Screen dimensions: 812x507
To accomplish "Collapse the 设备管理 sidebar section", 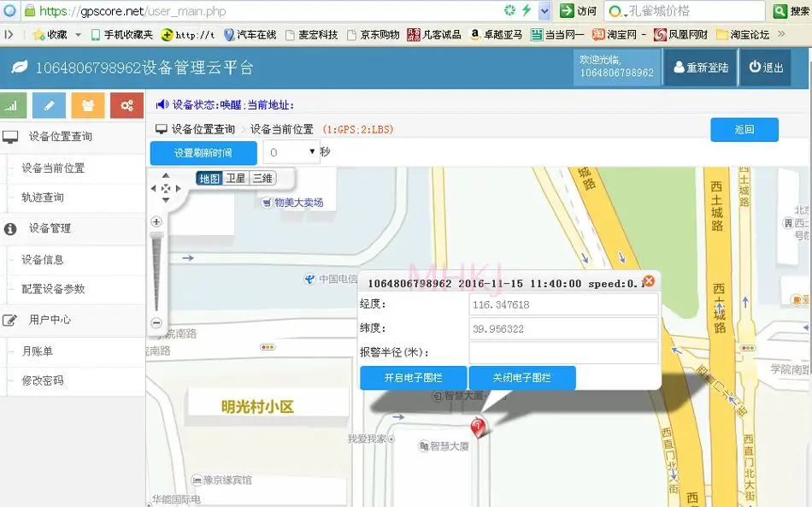I will 73,228.
